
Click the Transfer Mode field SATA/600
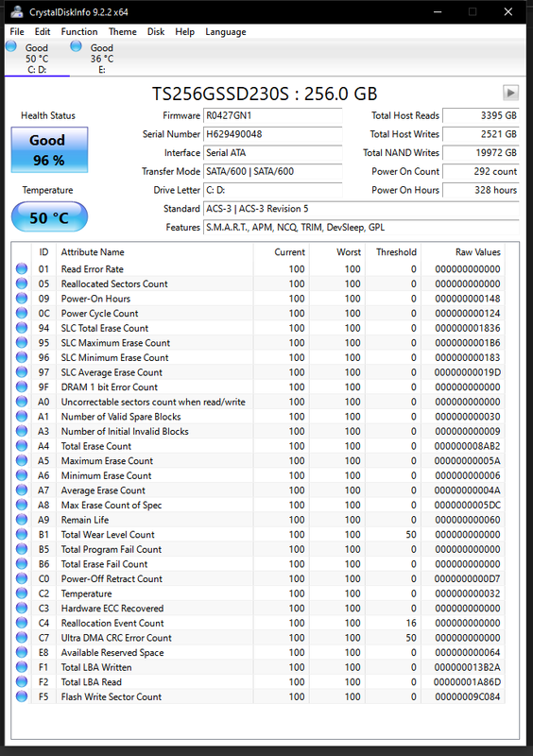(x=272, y=171)
